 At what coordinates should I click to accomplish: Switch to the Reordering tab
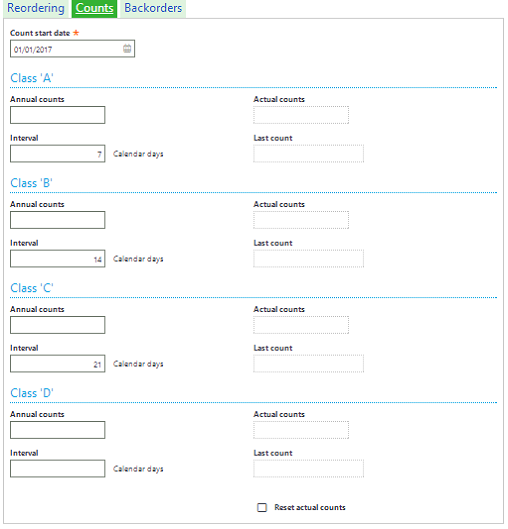click(36, 8)
